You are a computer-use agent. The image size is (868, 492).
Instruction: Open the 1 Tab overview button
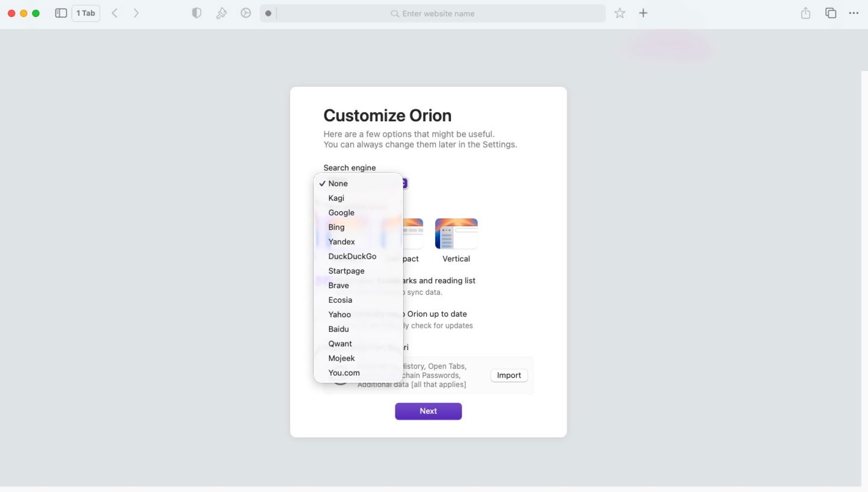coord(86,13)
